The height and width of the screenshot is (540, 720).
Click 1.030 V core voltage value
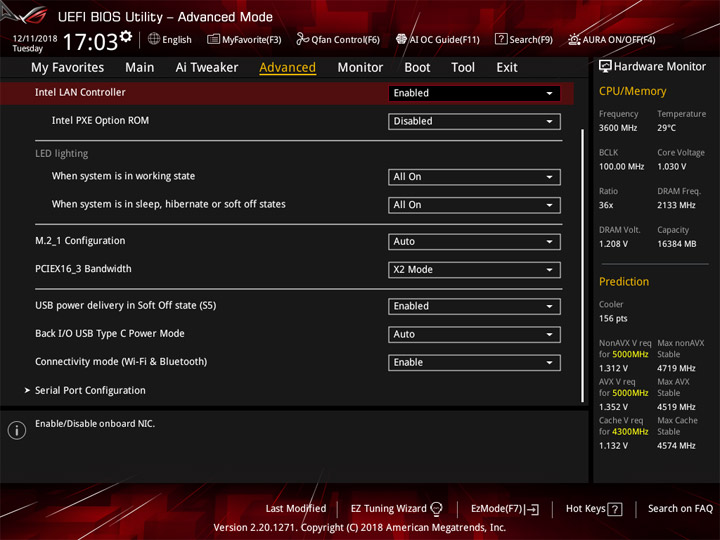pyautogui.click(x=671, y=166)
